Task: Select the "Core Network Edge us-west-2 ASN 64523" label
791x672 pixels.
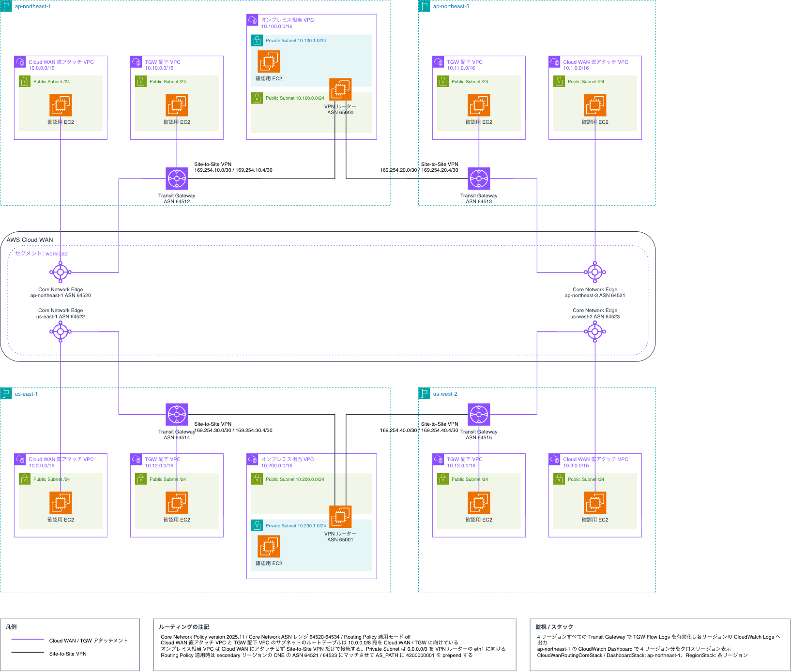Action: [595, 314]
